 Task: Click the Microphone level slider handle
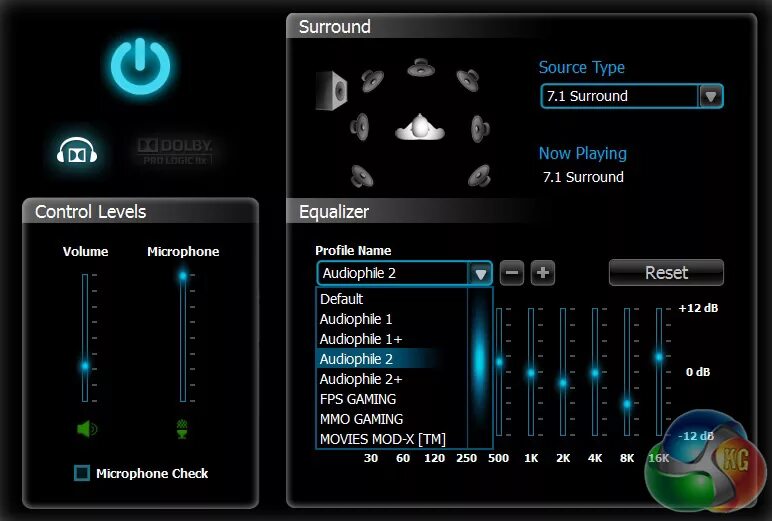[183, 275]
